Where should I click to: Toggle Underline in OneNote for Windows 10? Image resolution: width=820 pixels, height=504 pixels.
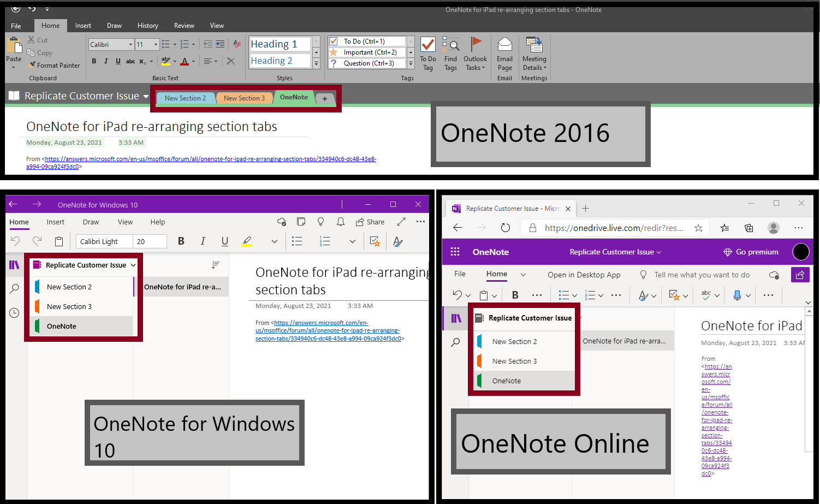point(225,241)
